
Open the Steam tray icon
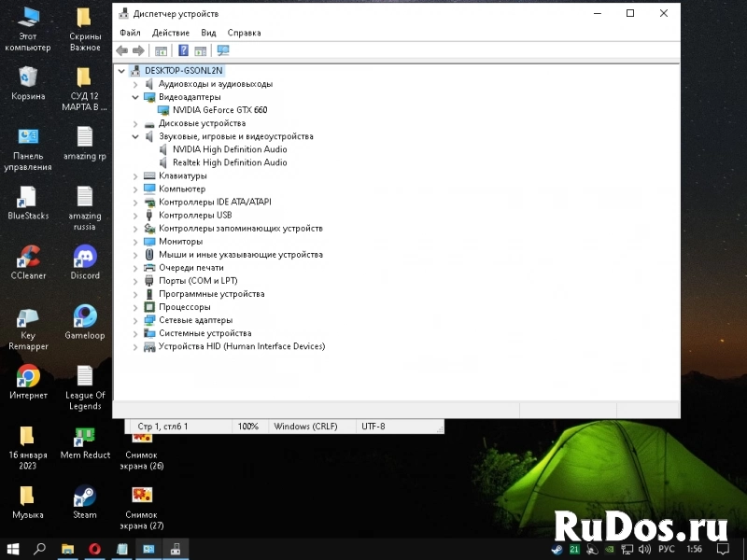[557, 550]
